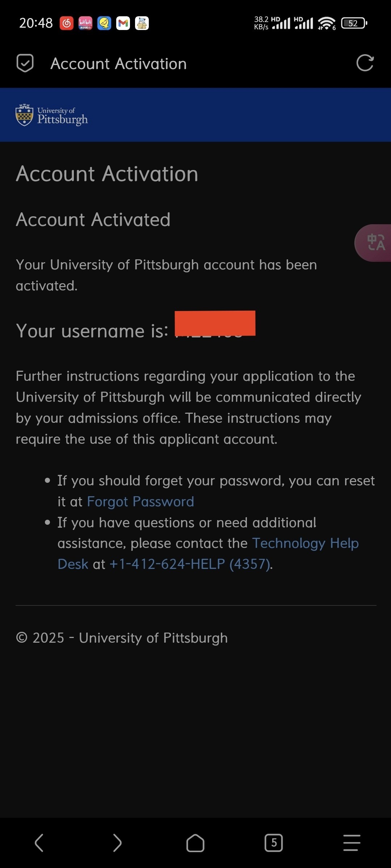Screen dimensions: 391x868
Task: Tap the site security shield icon
Action: (x=25, y=63)
